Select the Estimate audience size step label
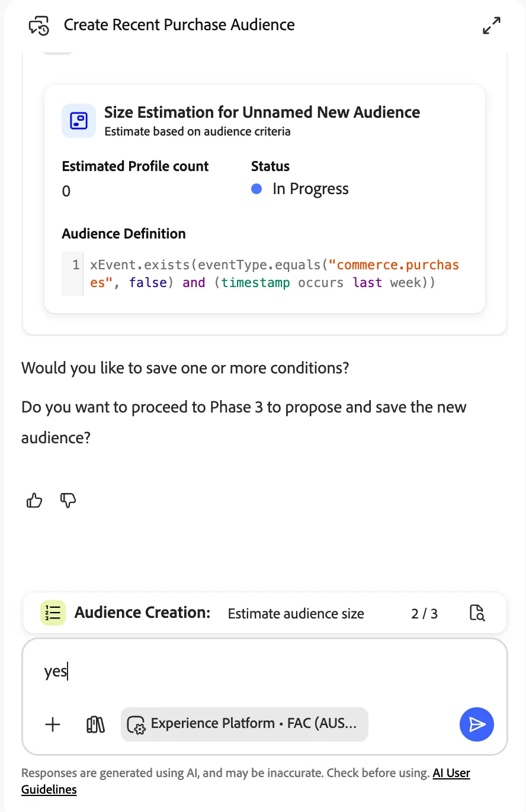The width and height of the screenshot is (526, 812). pos(296,614)
